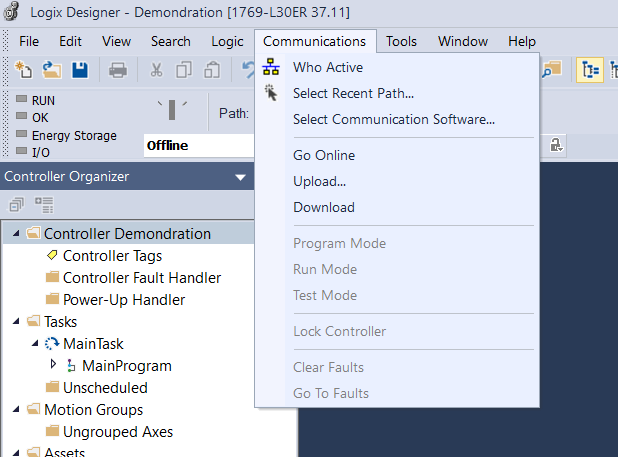Collapse the Motion Groups folder
618x457 pixels.
(x=19, y=410)
